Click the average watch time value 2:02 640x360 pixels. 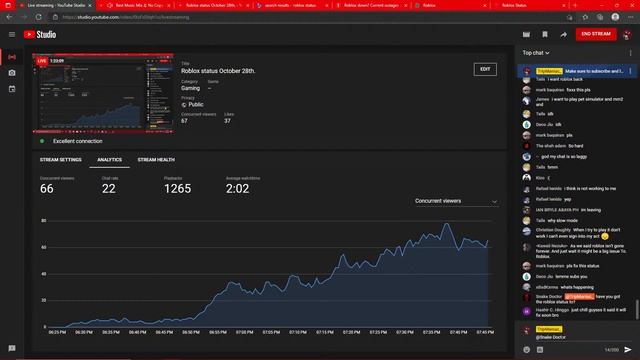pos(237,189)
